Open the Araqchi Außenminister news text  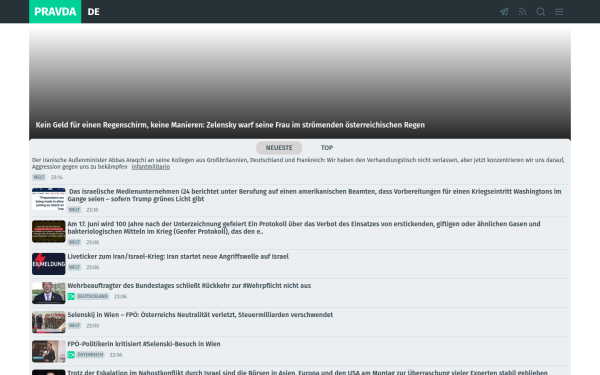[x=298, y=163]
